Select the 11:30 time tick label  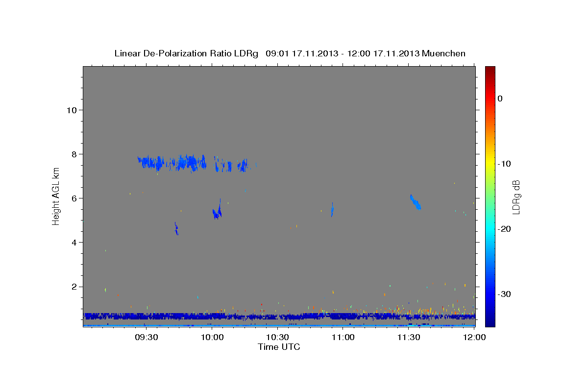pos(409,337)
